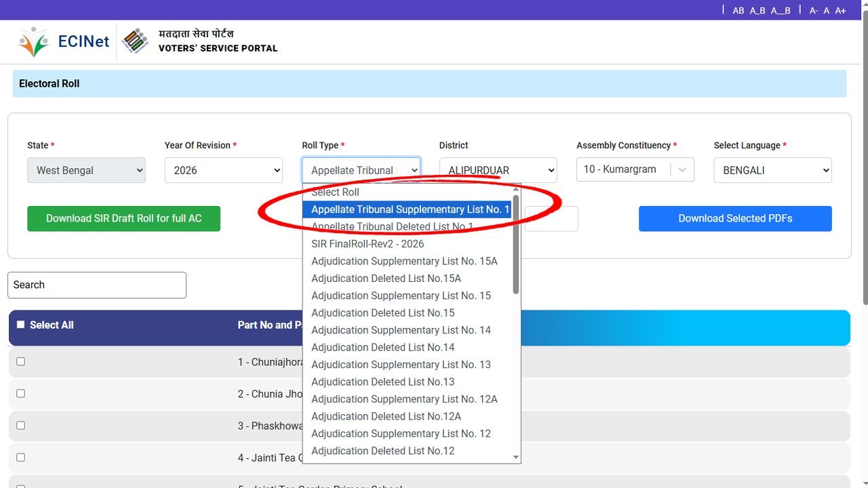The image size is (868, 488).
Task: Expand the District dropdown showing ALIPURDUAR
Action: (x=498, y=170)
